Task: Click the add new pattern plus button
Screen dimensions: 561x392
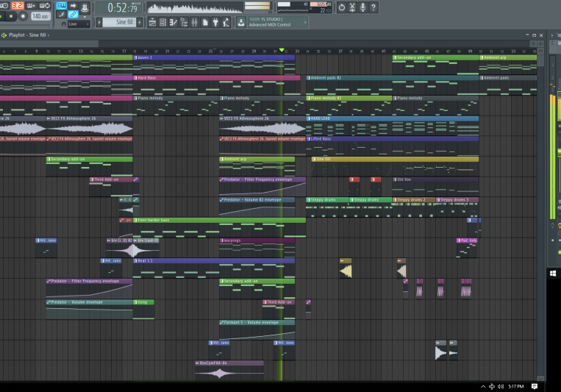Action: (140, 22)
